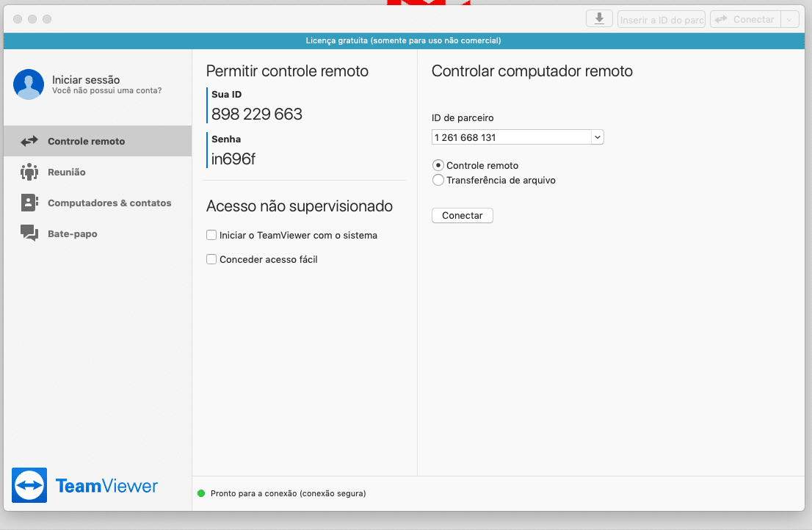Image resolution: width=812 pixels, height=530 pixels.
Task: Click the Sua ID value 898 229 663
Action: [257, 114]
